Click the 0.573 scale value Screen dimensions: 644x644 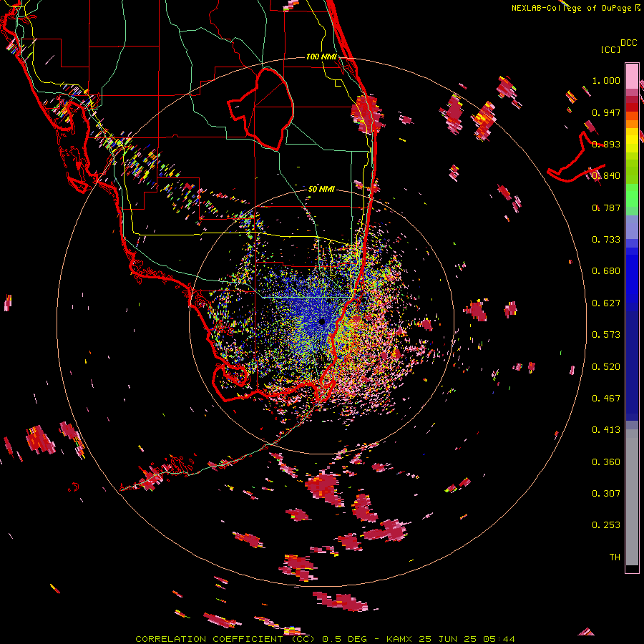point(606,335)
